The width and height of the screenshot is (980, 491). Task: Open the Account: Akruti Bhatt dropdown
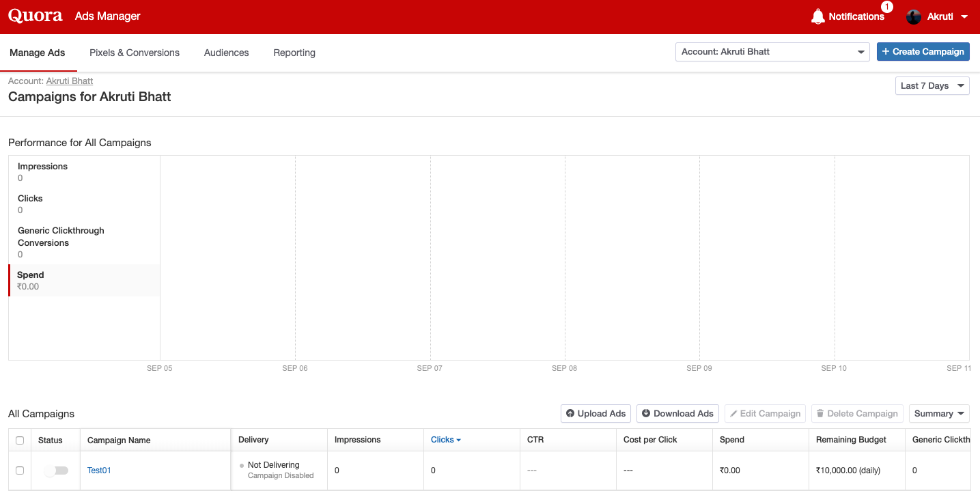click(x=772, y=52)
